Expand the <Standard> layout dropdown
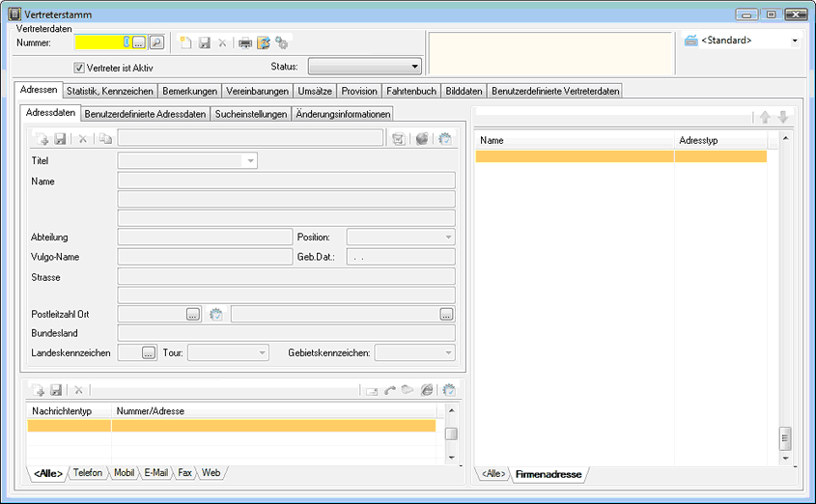Image resolution: width=816 pixels, height=504 pixels. pos(795,41)
